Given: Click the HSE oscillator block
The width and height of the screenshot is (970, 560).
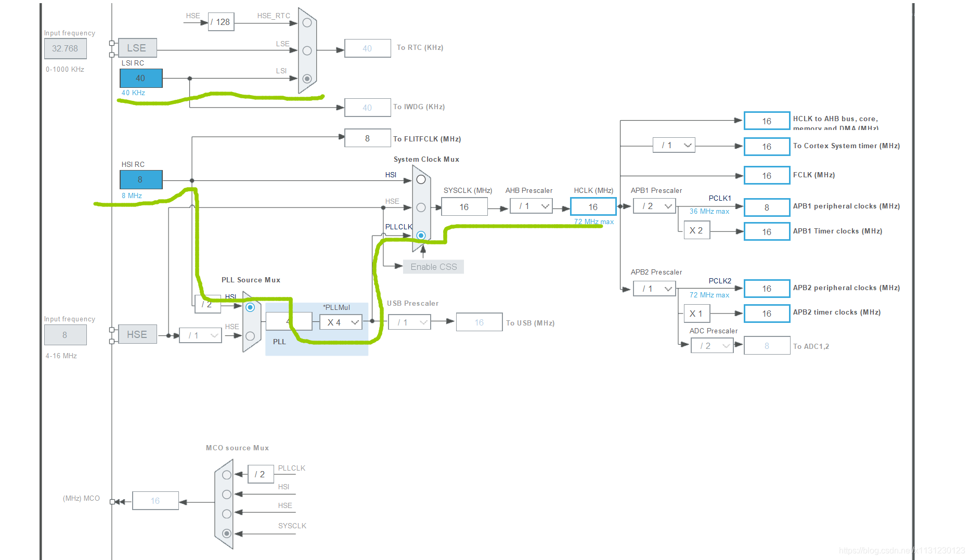Looking at the screenshot, I should click(137, 334).
